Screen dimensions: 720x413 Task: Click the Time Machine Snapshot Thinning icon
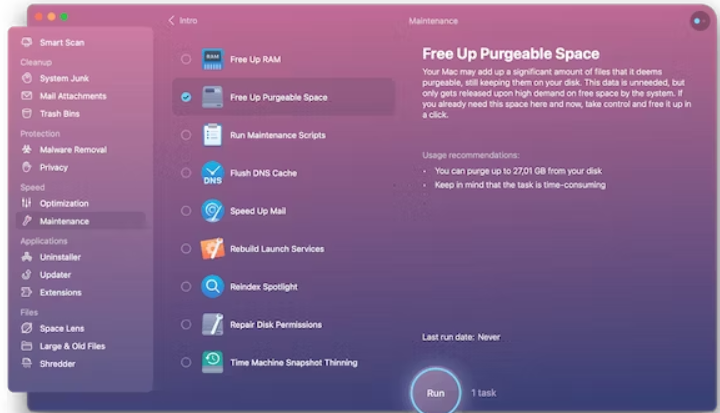[x=212, y=362]
